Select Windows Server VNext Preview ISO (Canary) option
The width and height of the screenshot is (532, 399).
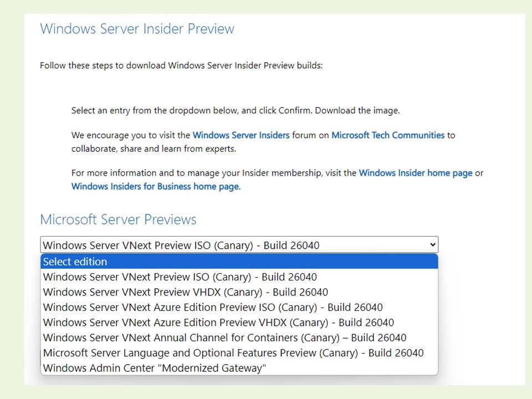pos(239,277)
